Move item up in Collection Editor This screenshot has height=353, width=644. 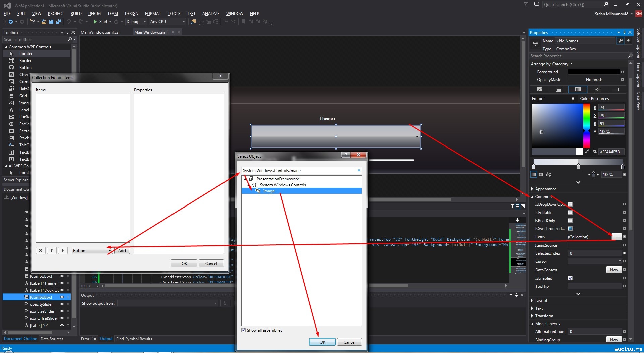(52, 250)
